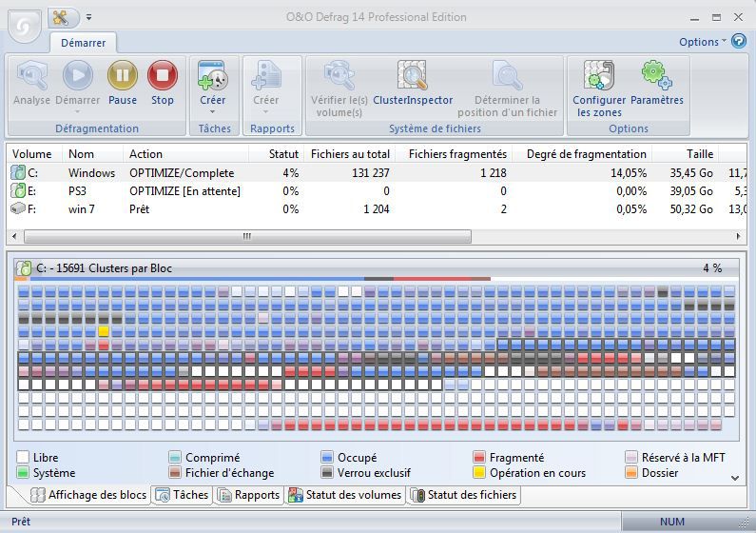
Task: Click the Dossier orange legend swatch
Action: click(631, 472)
